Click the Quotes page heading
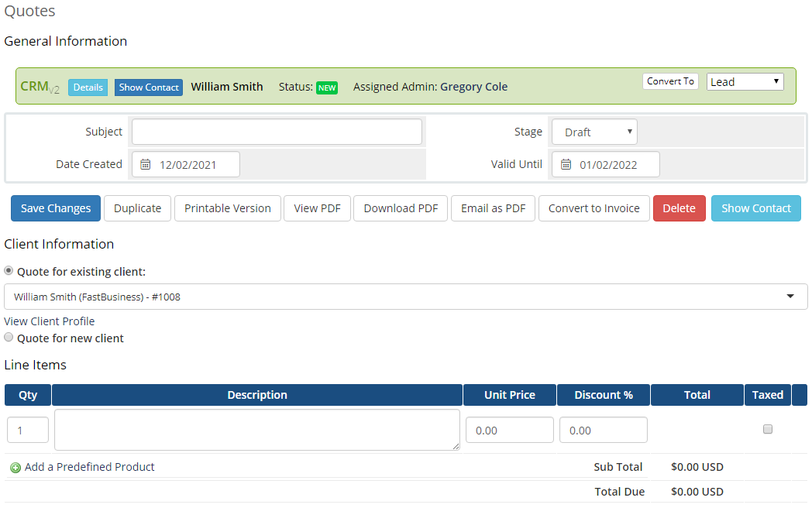The height and width of the screenshot is (508, 812). pos(29,11)
